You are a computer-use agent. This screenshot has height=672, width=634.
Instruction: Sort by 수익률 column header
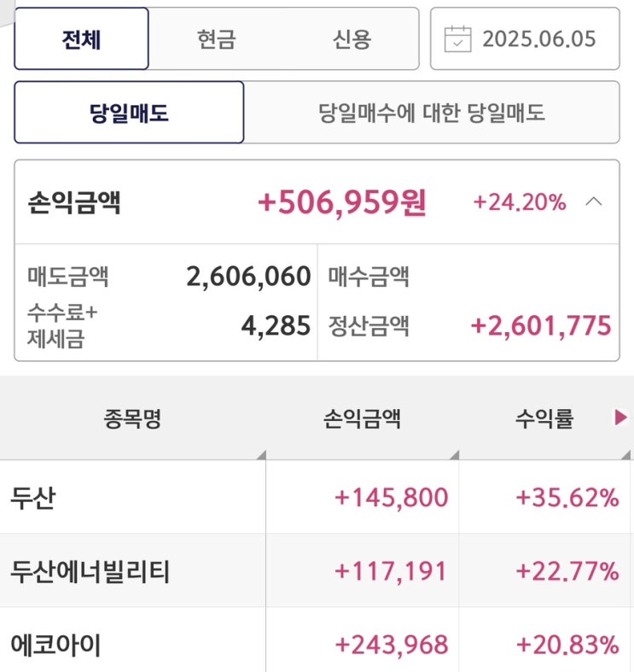544,418
